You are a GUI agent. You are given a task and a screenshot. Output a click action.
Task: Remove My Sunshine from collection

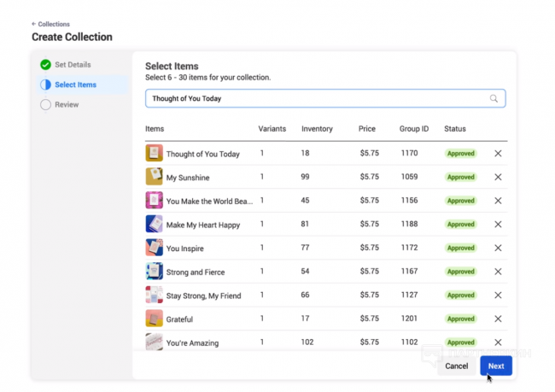[x=498, y=178]
